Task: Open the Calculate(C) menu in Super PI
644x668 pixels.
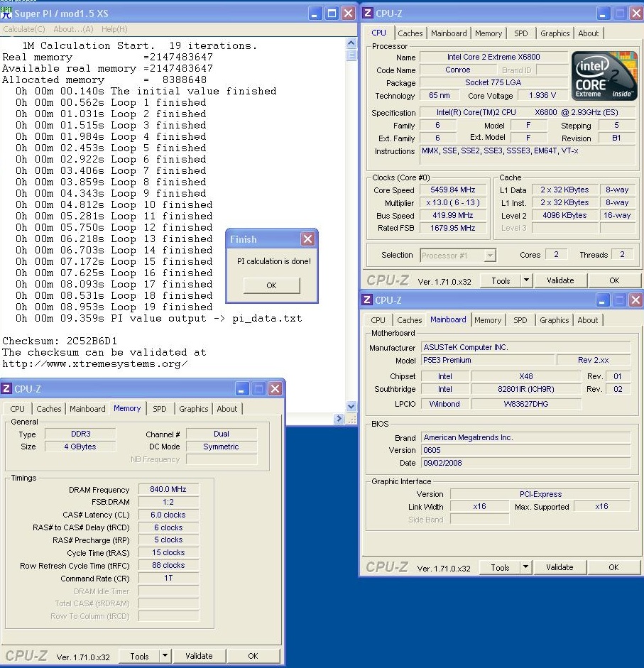Action: (x=24, y=29)
